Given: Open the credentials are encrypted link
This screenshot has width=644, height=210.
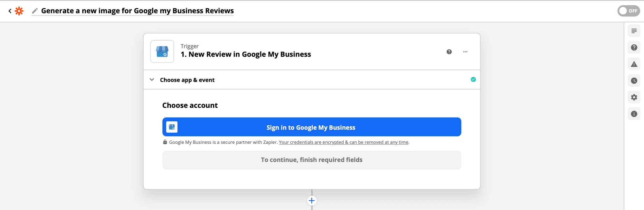Looking at the screenshot, I should (x=344, y=142).
